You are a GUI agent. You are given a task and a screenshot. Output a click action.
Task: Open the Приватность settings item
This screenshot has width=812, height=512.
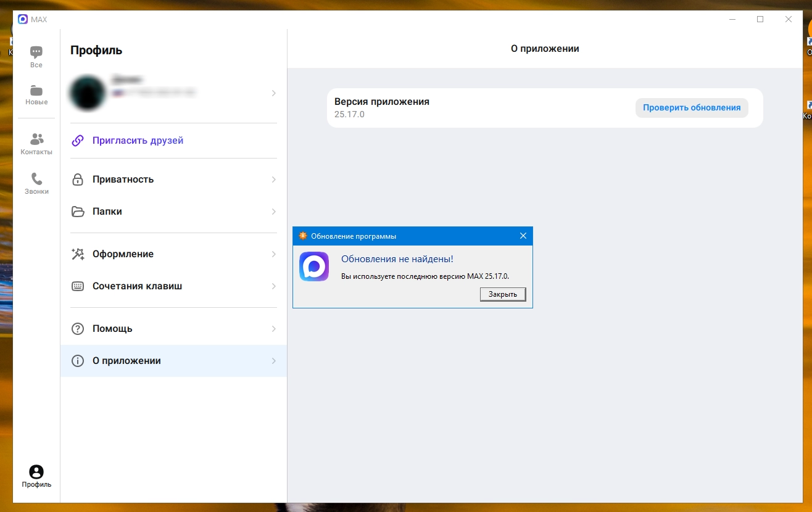click(x=173, y=180)
